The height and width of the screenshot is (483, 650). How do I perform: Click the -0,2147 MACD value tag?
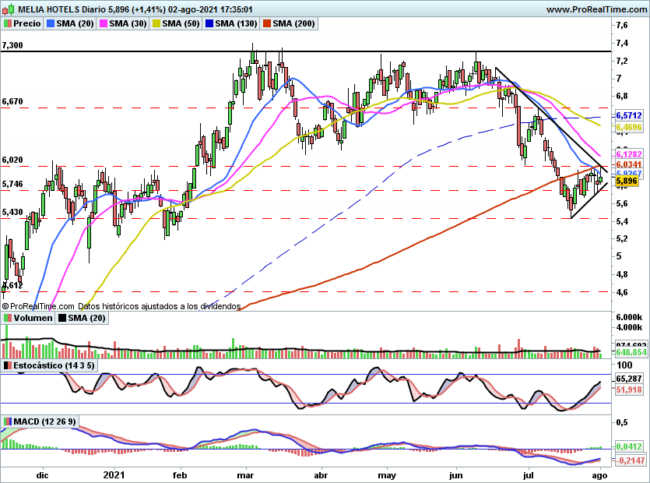629,461
